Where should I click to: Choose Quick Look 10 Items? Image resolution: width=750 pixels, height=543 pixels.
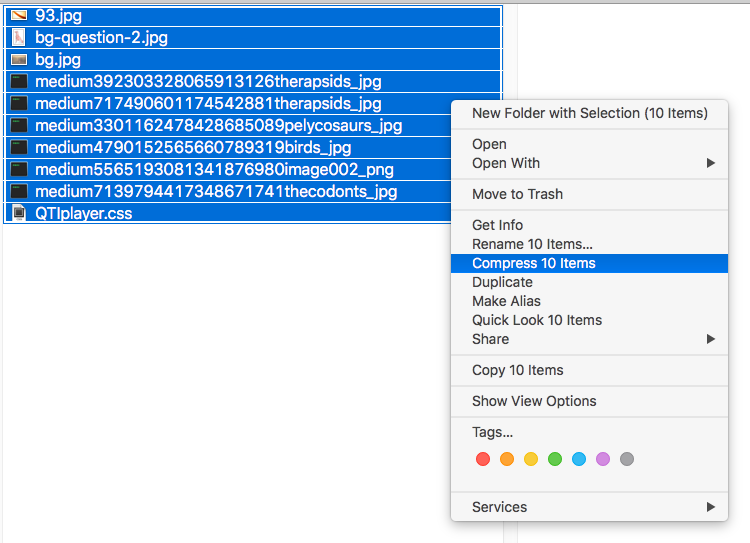coord(589,320)
